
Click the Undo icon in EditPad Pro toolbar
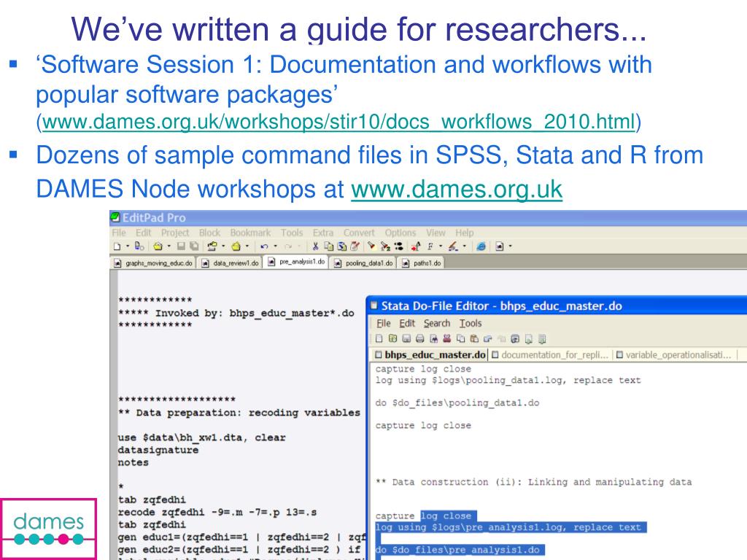pyautogui.click(x=264, y=246)
